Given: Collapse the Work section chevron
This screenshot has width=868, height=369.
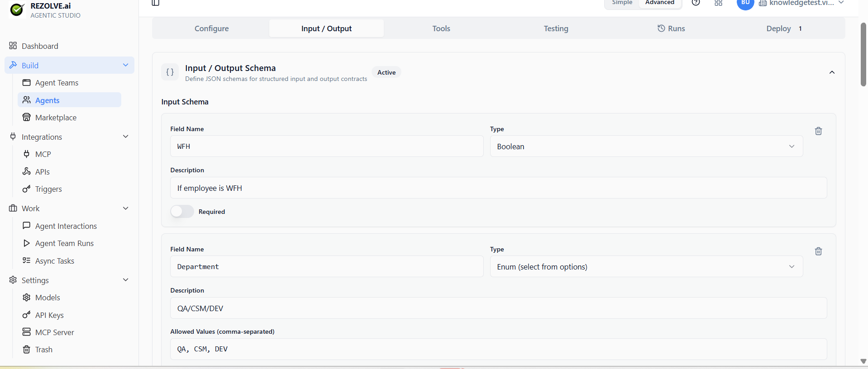Looking at the screenshot, I should click(126, 208).
